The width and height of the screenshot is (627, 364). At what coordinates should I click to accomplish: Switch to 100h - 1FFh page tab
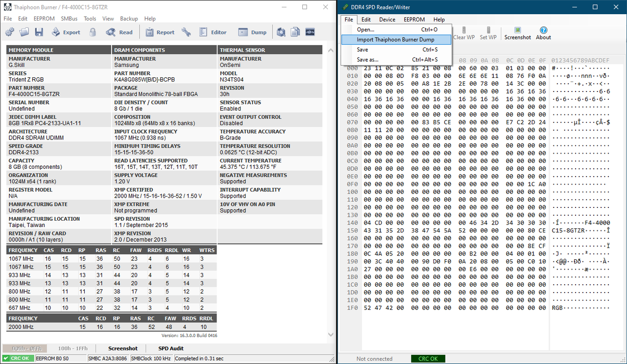(72, 348)
